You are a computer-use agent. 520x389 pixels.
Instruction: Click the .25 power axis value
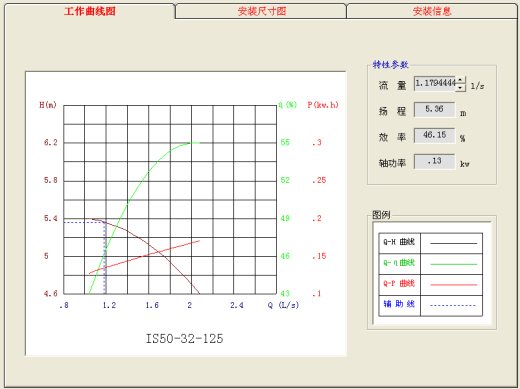tap(319, 180)
